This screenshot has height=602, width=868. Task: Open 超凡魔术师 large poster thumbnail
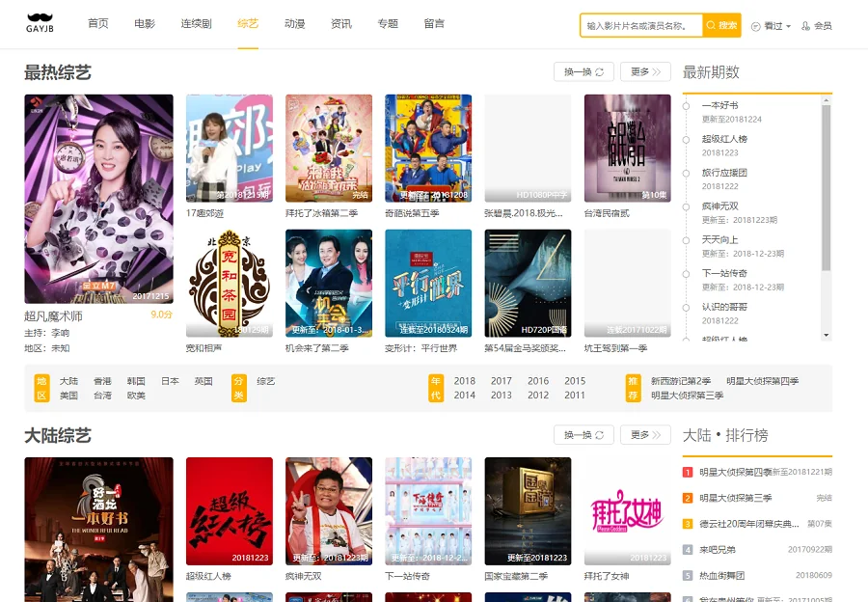tap(98, 199)
